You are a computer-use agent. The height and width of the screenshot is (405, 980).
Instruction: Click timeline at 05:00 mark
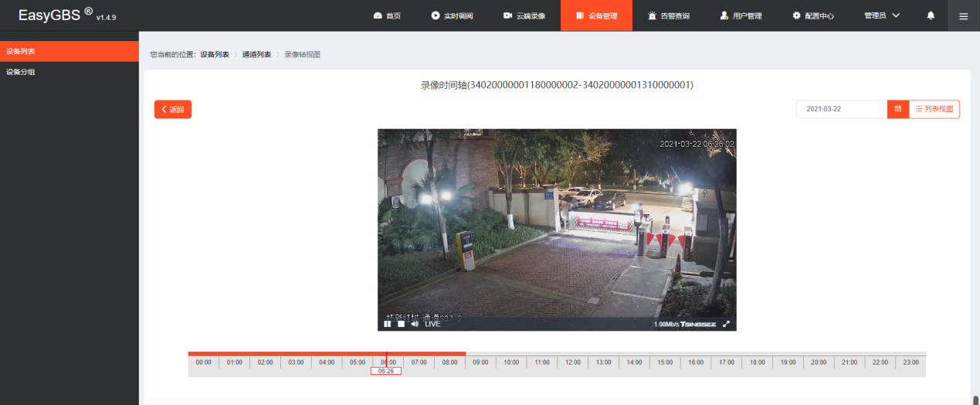coord(358,362)
